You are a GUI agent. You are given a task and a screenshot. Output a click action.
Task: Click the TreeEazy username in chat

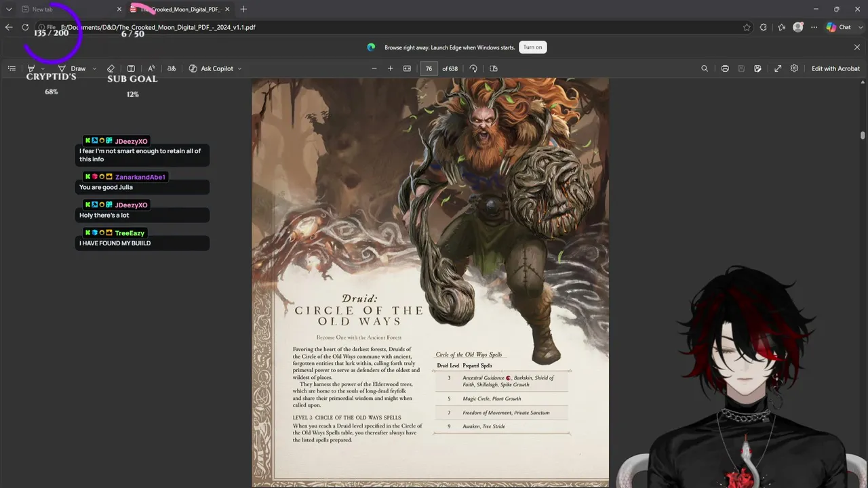[130, 233]
